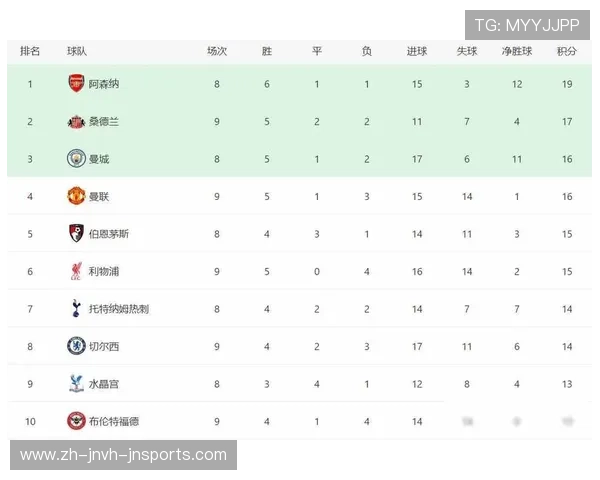Click the Manchester City crest icon
Screen dimensions: 600x480
pyautogui.click(x=76, y=159)
